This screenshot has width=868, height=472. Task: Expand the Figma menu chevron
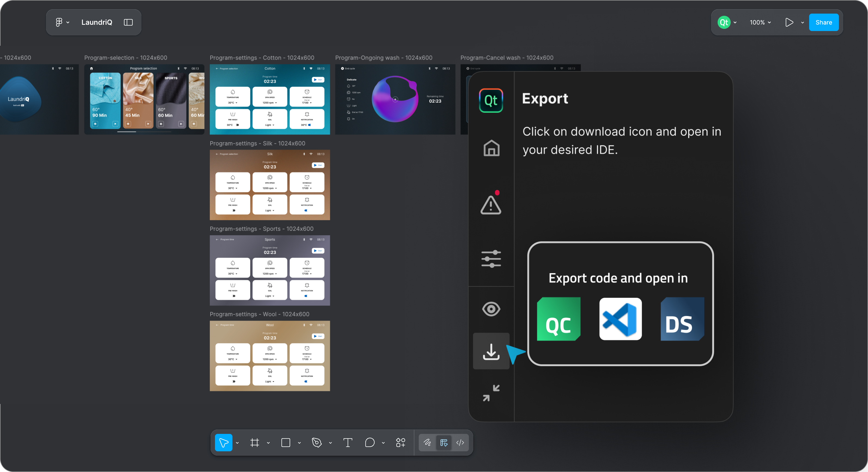tap(68, 23)
